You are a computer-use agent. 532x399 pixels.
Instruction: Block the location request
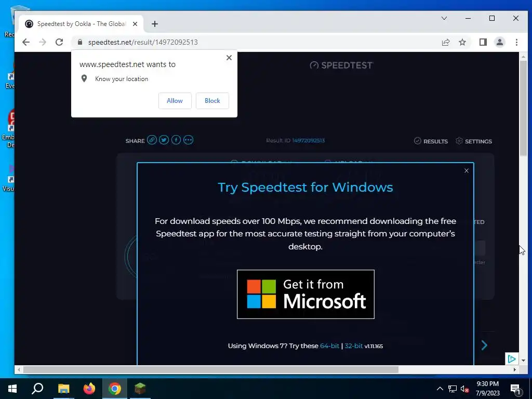(212, 101)
